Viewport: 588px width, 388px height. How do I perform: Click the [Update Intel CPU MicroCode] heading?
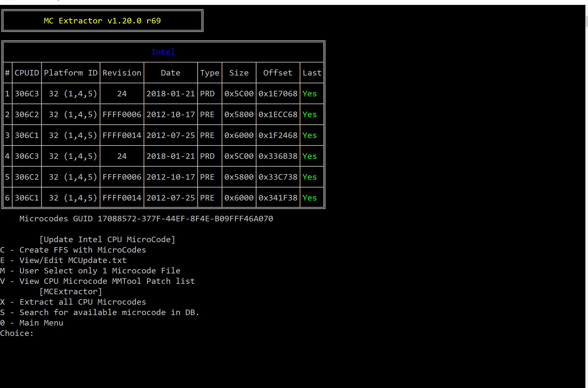pos(107,240)
